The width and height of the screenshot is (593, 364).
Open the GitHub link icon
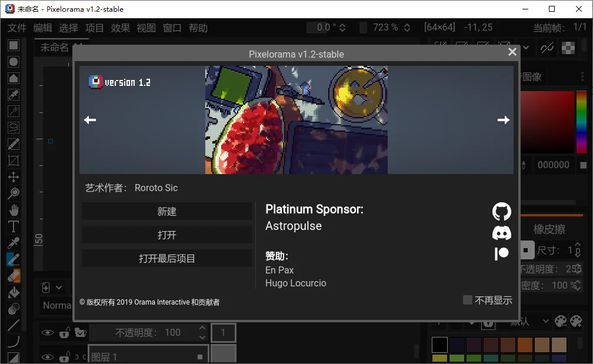[501, 212]
